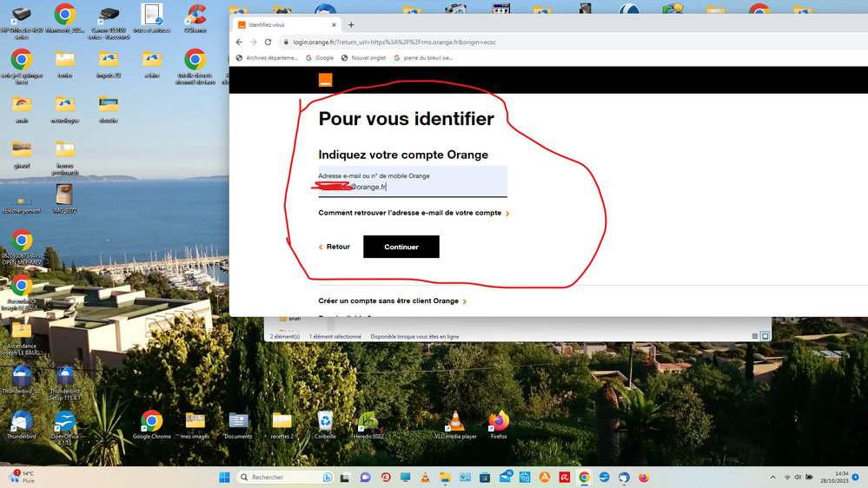This screenshot has width=868, height=488.
Task: Open Firefox desktop shortcut
Action: (x=499, y=422)
